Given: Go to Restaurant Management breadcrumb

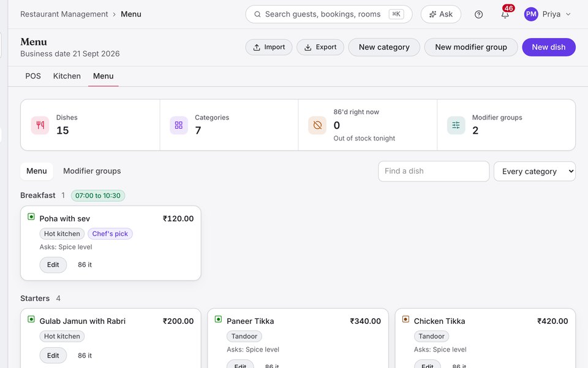Looking at the screenshot, I should click(64, 14).
